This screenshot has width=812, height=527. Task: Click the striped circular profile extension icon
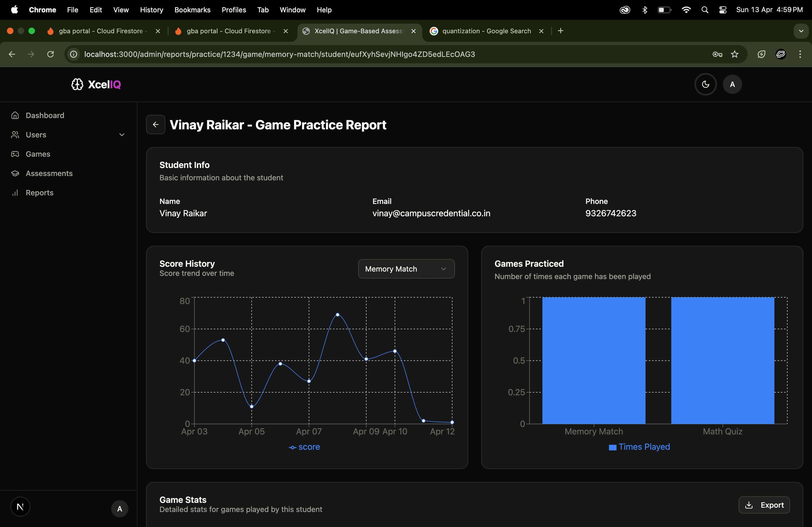coord(781,54)
